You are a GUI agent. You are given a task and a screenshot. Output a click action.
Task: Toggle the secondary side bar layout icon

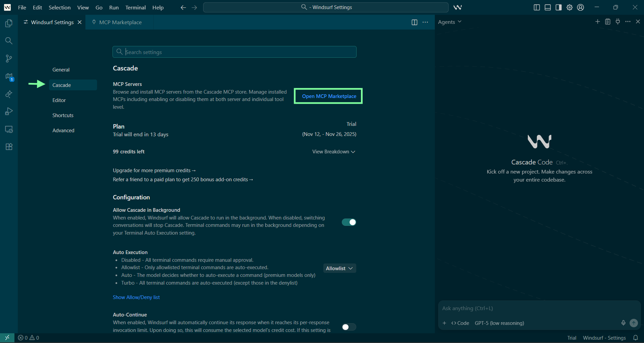559,7
